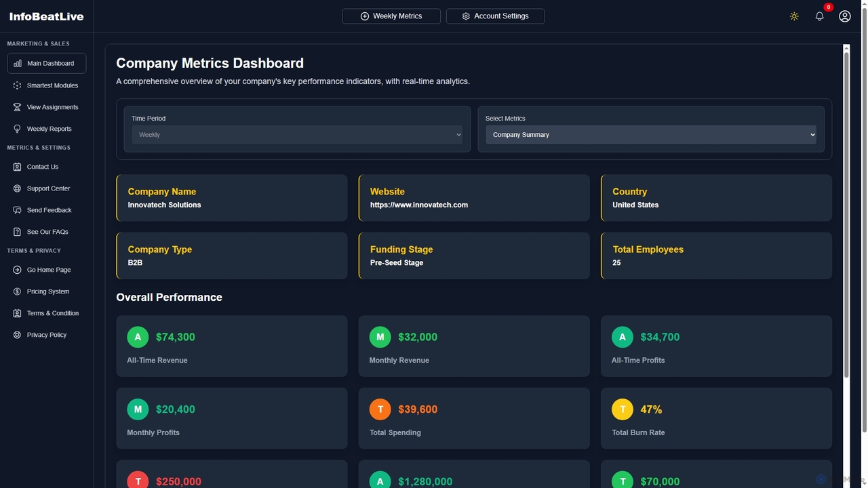Click the 47% Total Burn Rate value
Image resolution: width=868 pixels, height=488 pixels.
coord(652,409)
